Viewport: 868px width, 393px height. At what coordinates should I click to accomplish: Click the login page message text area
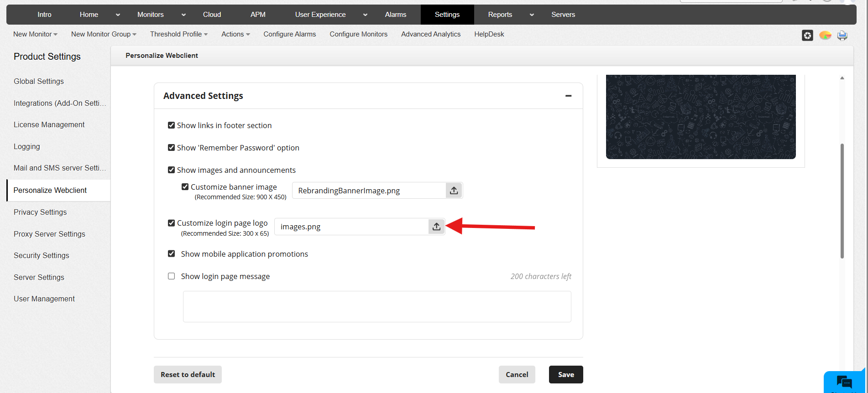[x=377, y=306]
